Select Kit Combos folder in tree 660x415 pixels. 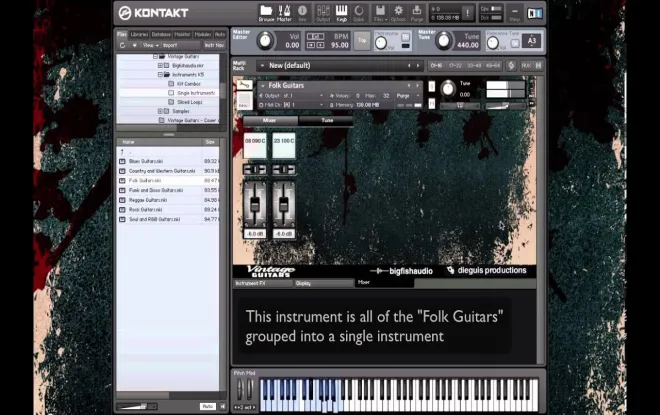pos(189,84)
